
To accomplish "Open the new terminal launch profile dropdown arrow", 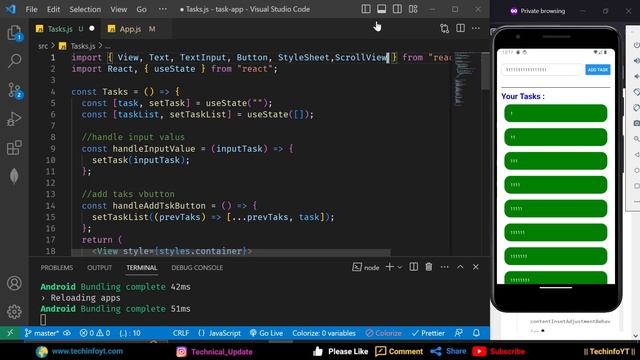I will point(400,267).
